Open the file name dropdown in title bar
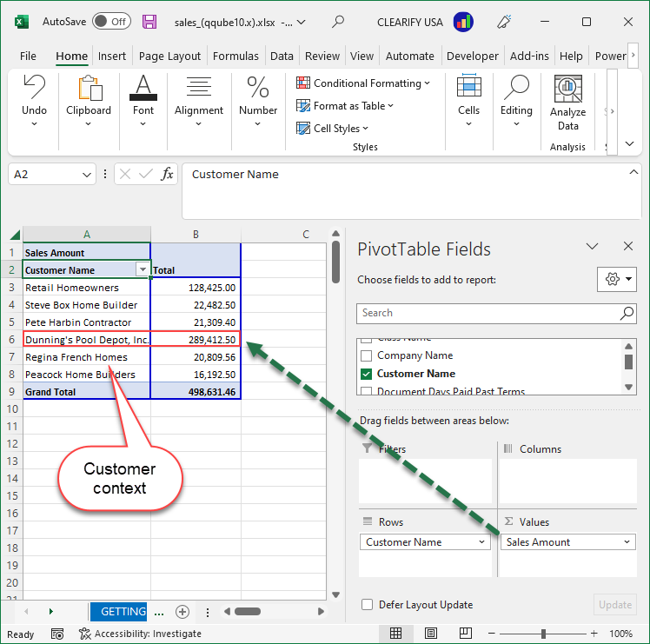650x644 pixels. [x=302, y=23]
